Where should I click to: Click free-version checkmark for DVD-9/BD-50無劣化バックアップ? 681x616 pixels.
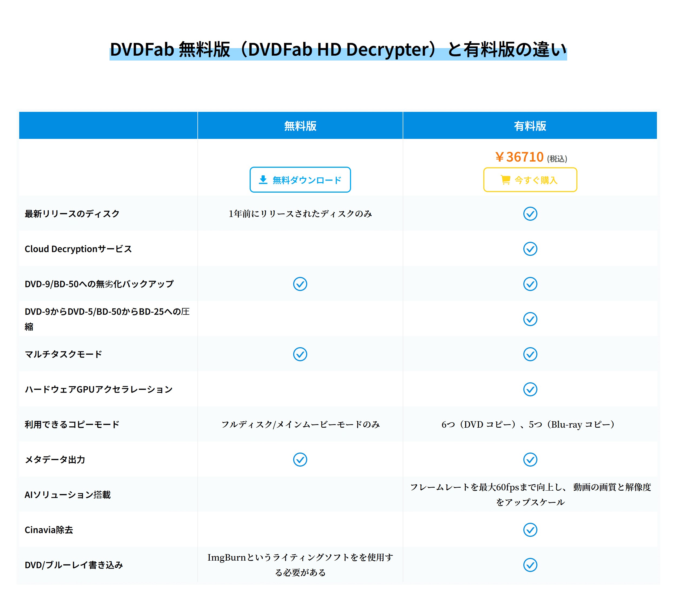(300, 284)
